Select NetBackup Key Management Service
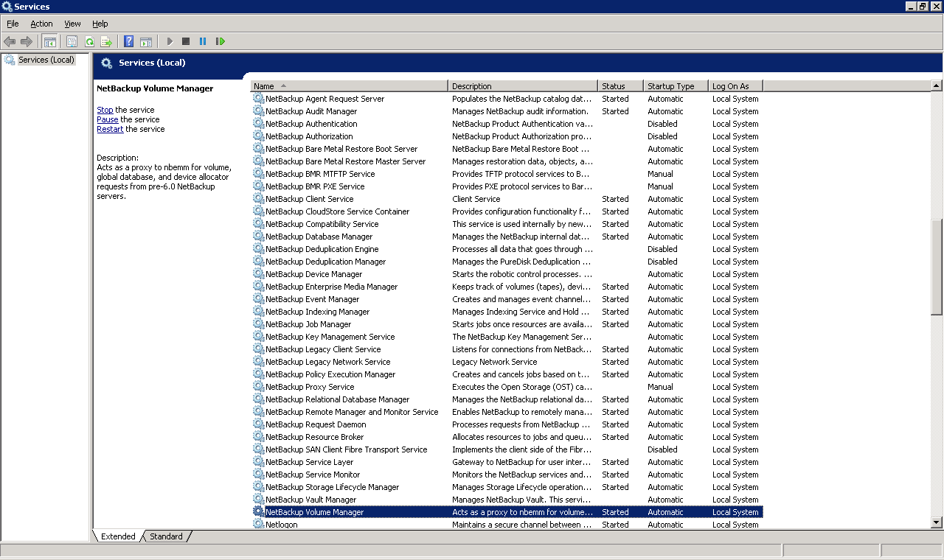The height and width of the screenshot is (560, 944). (507, 337)
